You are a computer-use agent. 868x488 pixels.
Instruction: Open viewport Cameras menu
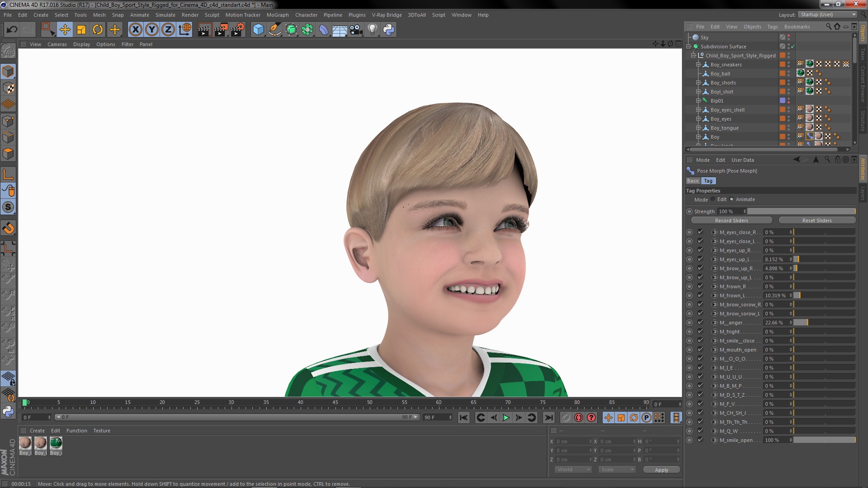coord(57,44)
